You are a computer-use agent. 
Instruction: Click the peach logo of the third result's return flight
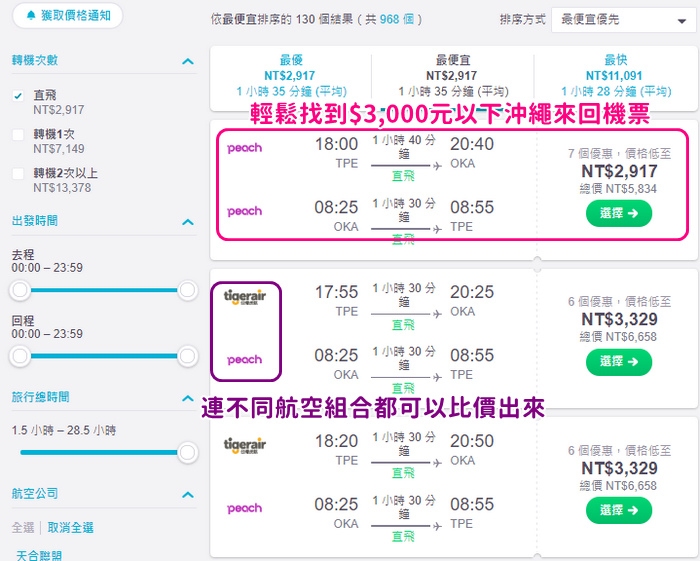[x=244, y=508]
